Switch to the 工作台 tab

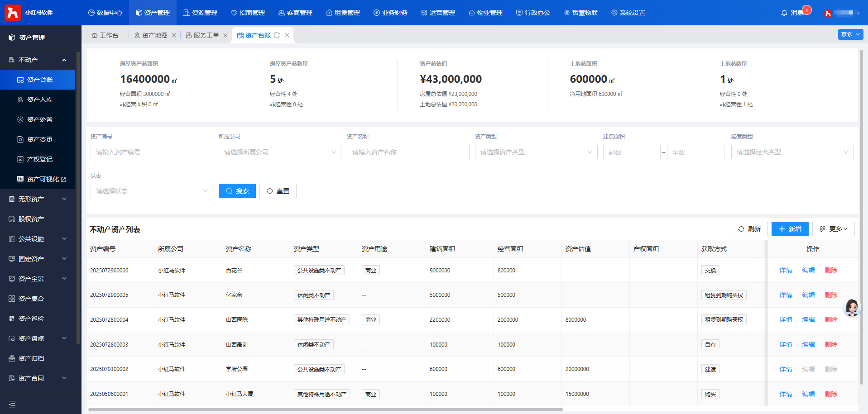[x=105, y=35]
